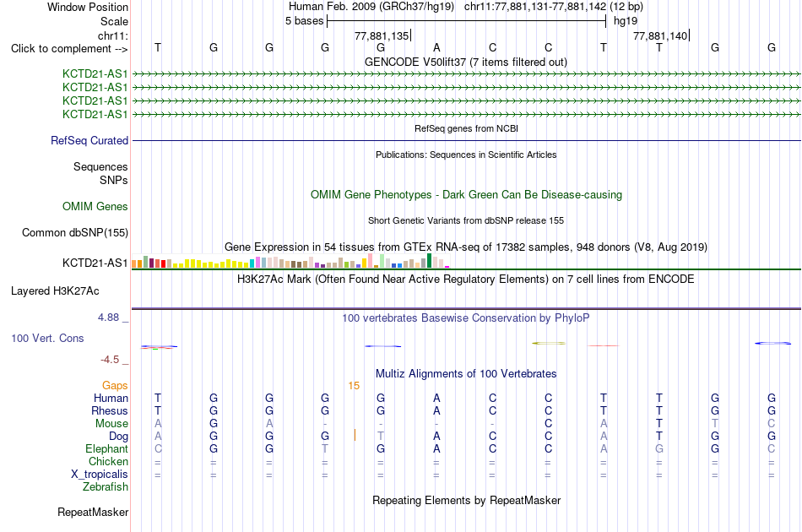Click the 'Rhesus' alignment row label
Image resolution: width=802 pixels, height=532 pixels.
[x=110, y=410]
